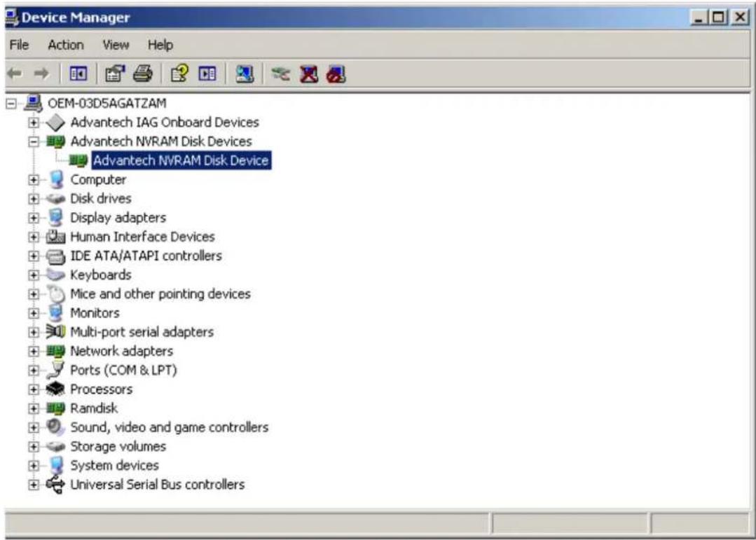The height and width of the screenshot is (540, 756).
Task: Click the Human Interface Devices icon
Action: pos(55,237)
